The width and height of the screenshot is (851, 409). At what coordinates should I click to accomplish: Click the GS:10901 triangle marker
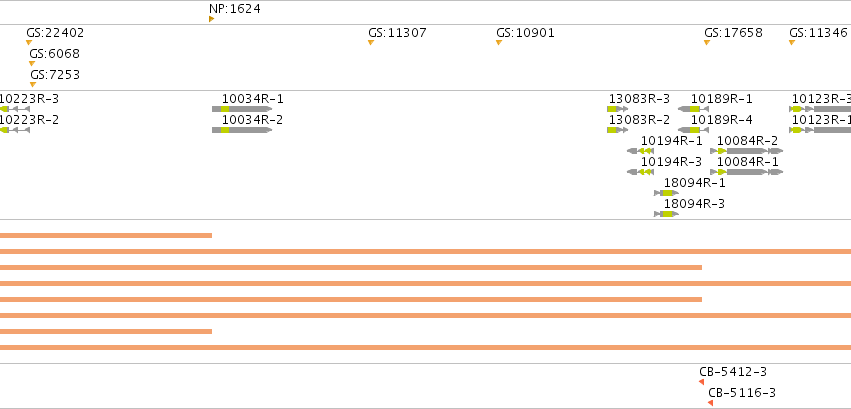pos(499,42)
